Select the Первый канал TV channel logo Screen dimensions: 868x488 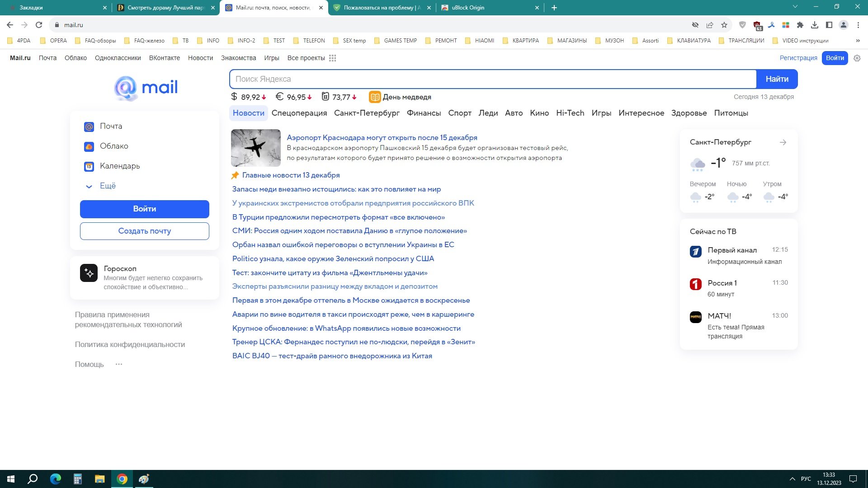point(695,252)
